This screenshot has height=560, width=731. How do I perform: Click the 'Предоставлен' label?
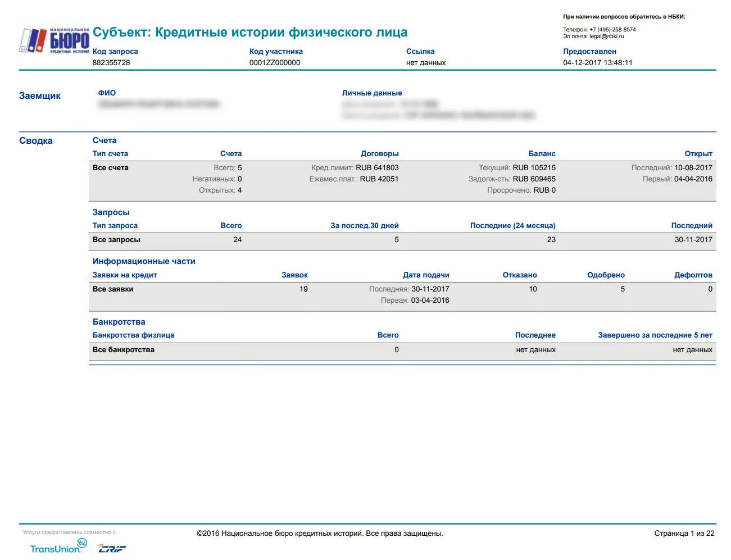[589, 51]
